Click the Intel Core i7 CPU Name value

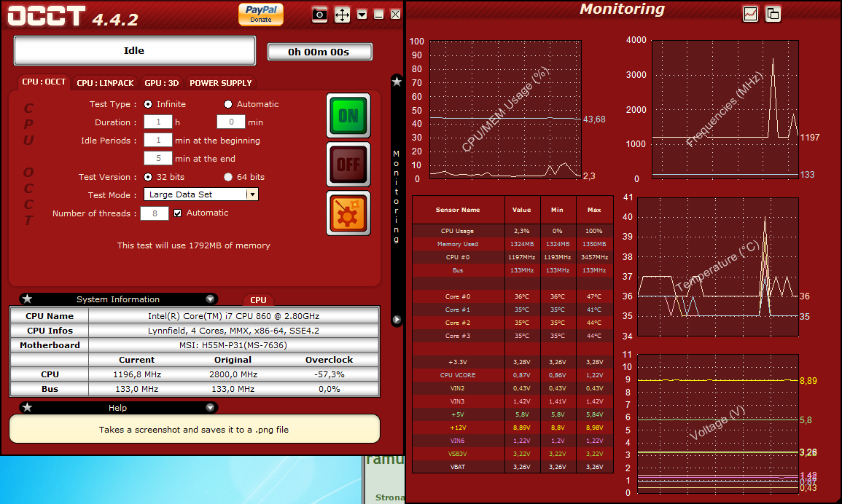[x=233, y=315]
